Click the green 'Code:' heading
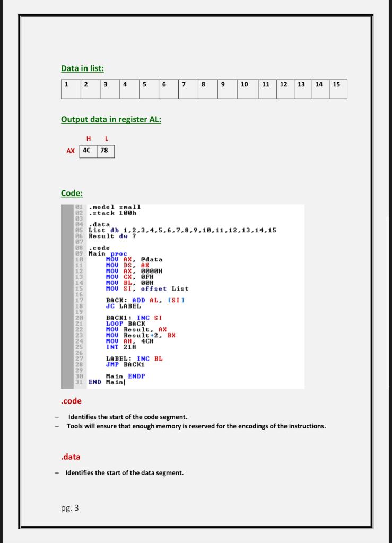 72,193
